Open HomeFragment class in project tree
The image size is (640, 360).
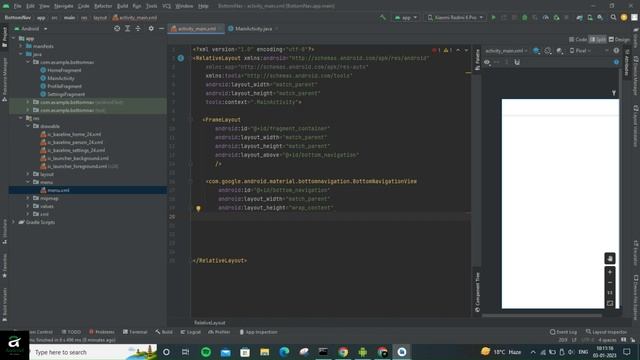(64, 70)
